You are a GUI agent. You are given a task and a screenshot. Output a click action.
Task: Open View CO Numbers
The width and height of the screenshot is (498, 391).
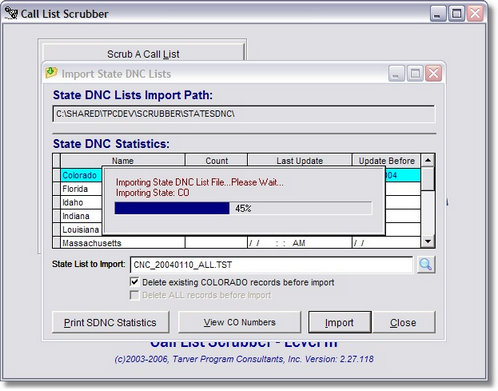(239, 322)
